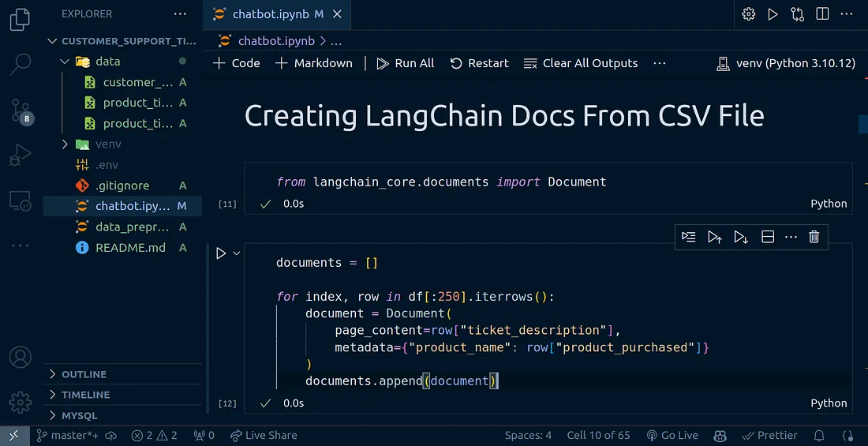Click the Document import code line
Image resolution: width=868 pixels, height=446 pixels.
pyautogui.click(x=441, y=182)
